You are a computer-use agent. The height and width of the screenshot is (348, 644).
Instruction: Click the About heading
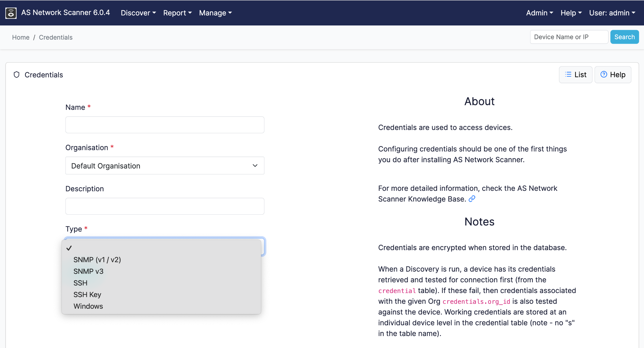[x=479, y=102]
